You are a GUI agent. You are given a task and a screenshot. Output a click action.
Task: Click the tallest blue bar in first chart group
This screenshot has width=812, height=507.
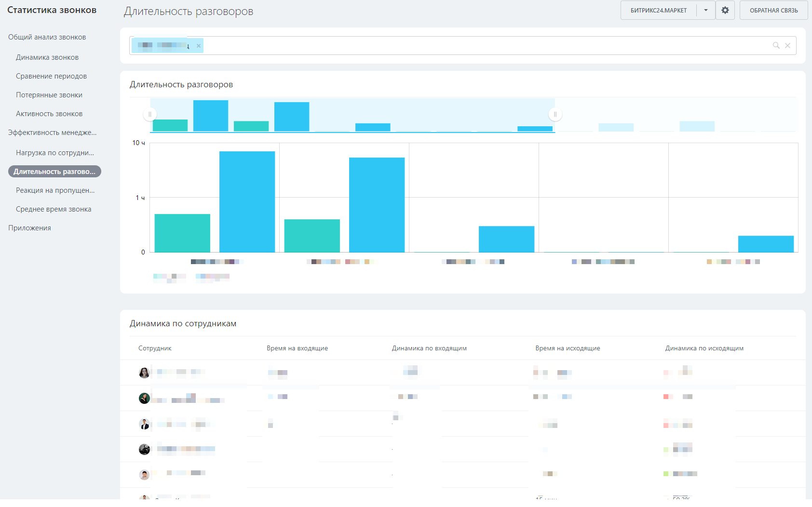247,201
